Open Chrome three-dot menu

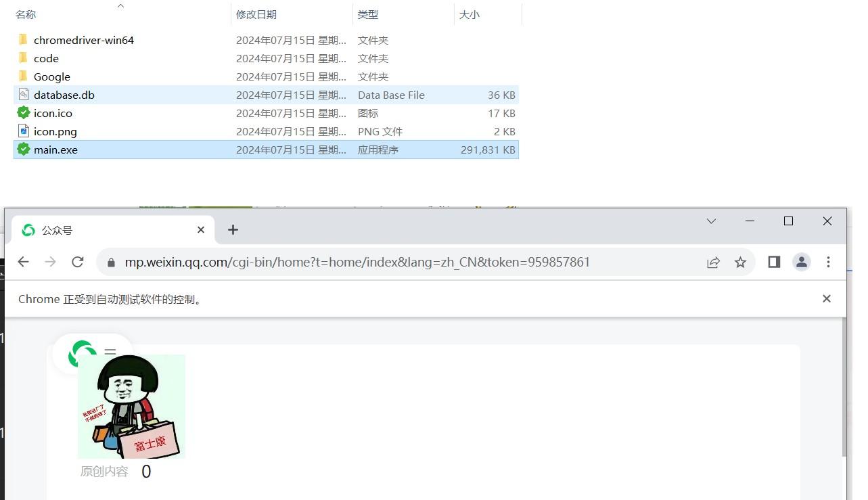(828, 262)
